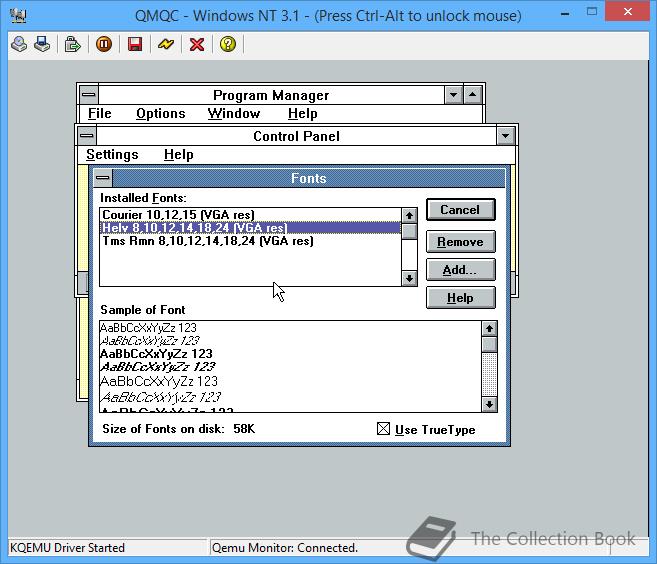This screenshot has height=564, width=657.
Task: Click the Fonts dialog title bar
Action: tap(309, 178)
